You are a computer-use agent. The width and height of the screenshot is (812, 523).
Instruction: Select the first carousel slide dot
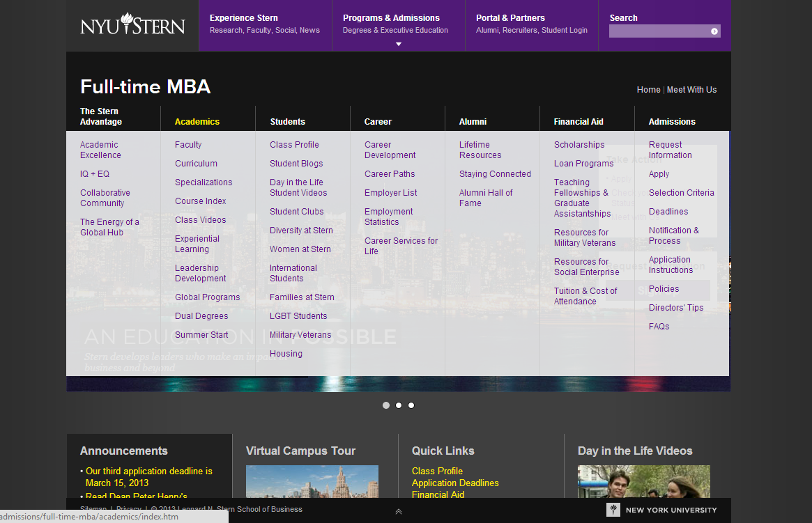pyautogui.click(x=386, y=405)
